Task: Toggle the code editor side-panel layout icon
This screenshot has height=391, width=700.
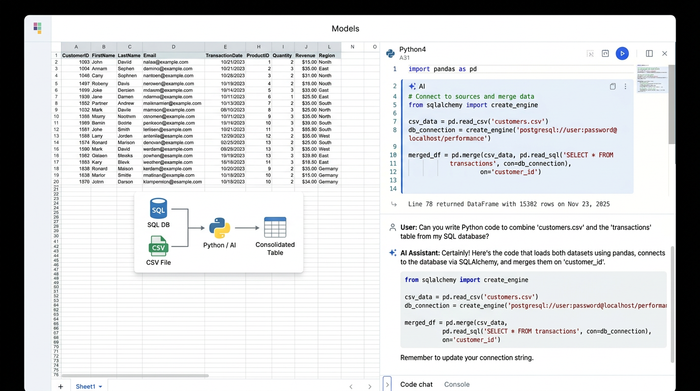Action: (649, 54)
